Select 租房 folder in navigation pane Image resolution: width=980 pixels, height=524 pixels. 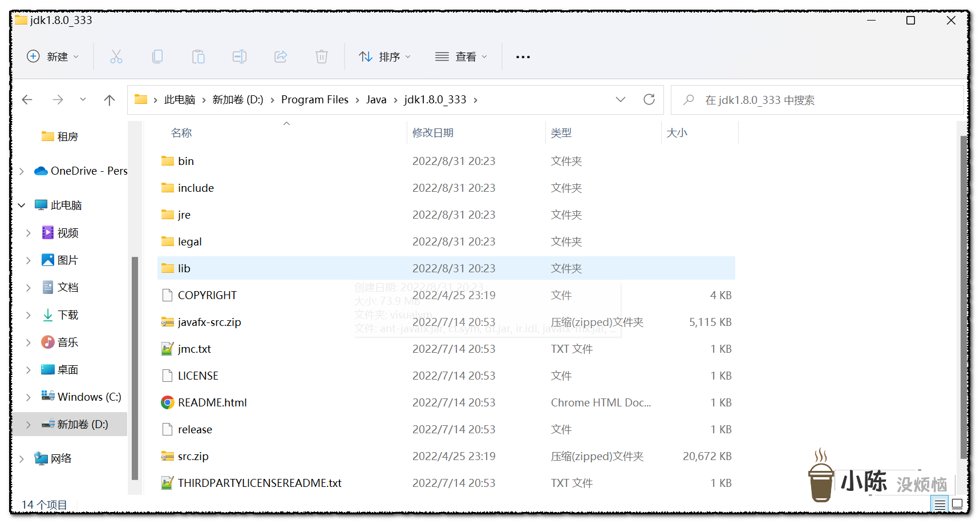pyautogui.click(x=60, y=136)
